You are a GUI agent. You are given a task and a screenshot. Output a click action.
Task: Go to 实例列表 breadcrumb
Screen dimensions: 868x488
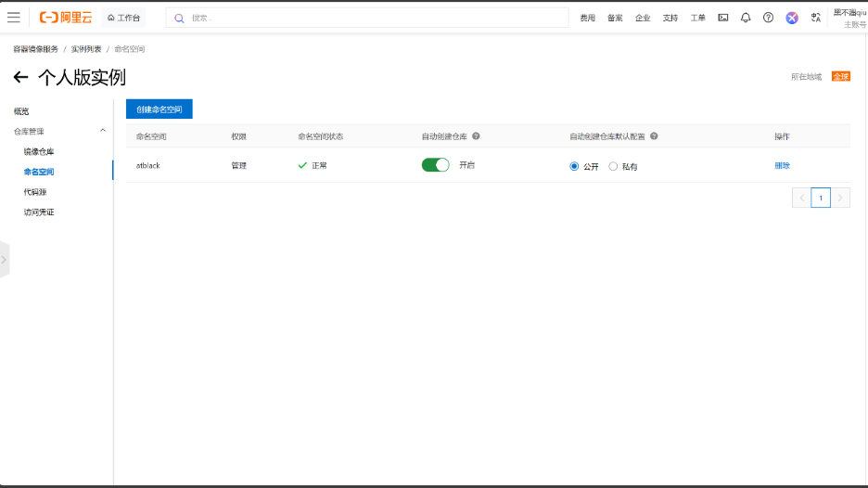[x=86, y=49]
